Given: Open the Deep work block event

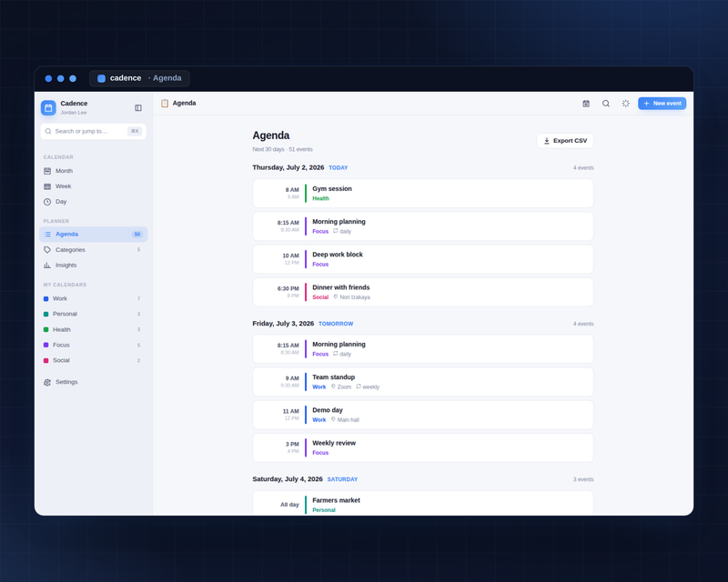Looking at the screenshot, I should coord(423,259).
